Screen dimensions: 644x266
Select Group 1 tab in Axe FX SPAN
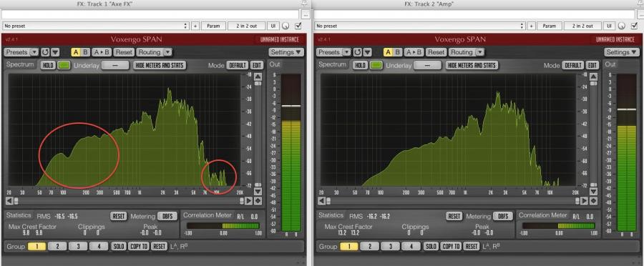pyautogui.click(x=37, y=246)
